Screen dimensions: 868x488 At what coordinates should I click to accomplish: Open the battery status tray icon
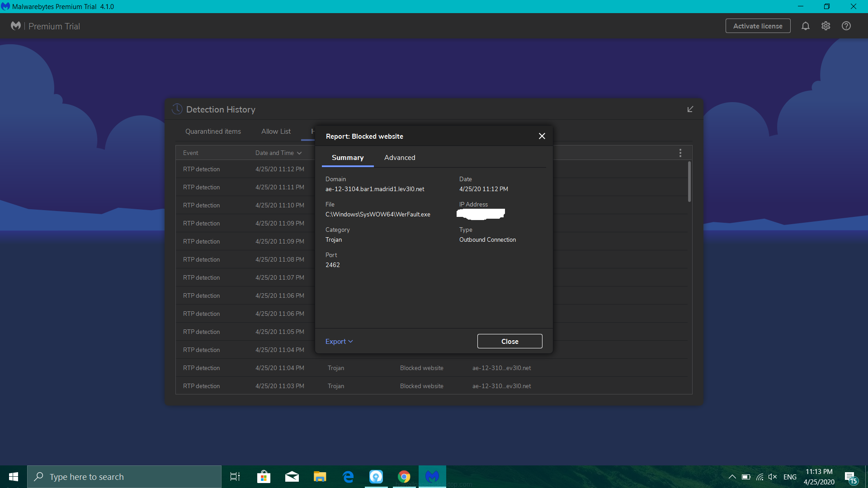click(746, 477)
